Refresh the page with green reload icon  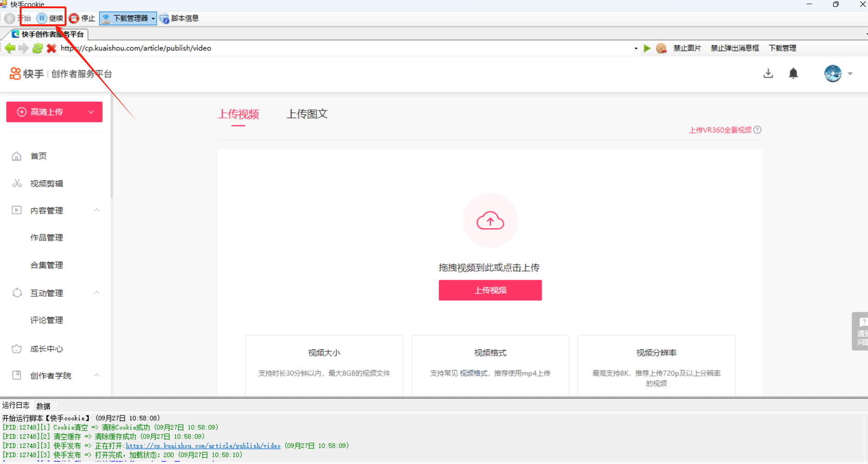coord(38,48)
